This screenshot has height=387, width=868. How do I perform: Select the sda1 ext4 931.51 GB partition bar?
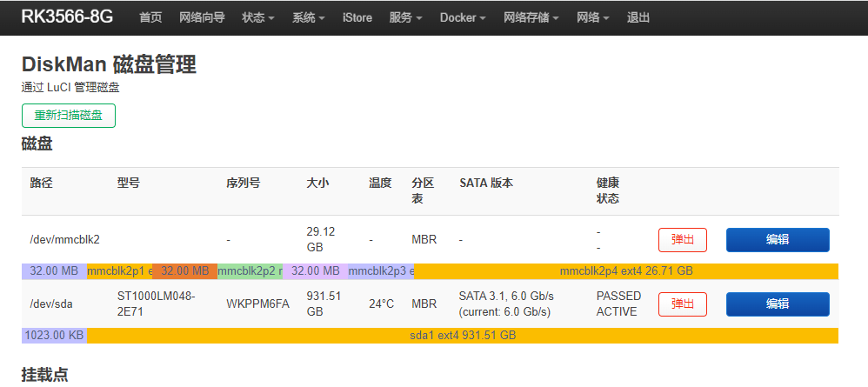(462, 335)
